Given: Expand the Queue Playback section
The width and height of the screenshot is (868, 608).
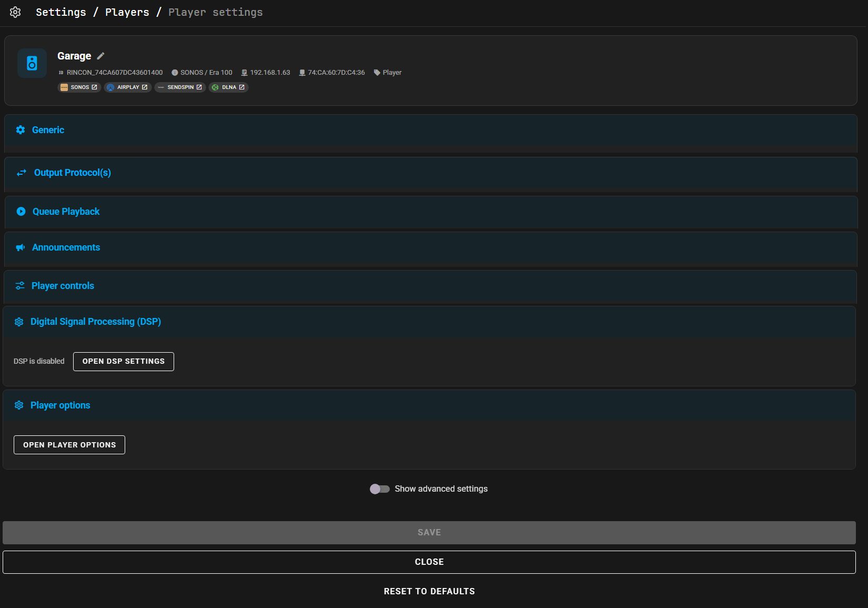Looking at the screenshot, I should (x=66, y=212).
